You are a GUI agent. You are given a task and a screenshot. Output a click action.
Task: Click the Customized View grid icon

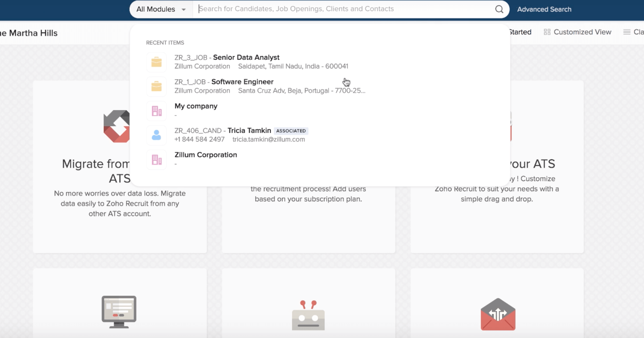pyautogui.click(x=547, y=32)
